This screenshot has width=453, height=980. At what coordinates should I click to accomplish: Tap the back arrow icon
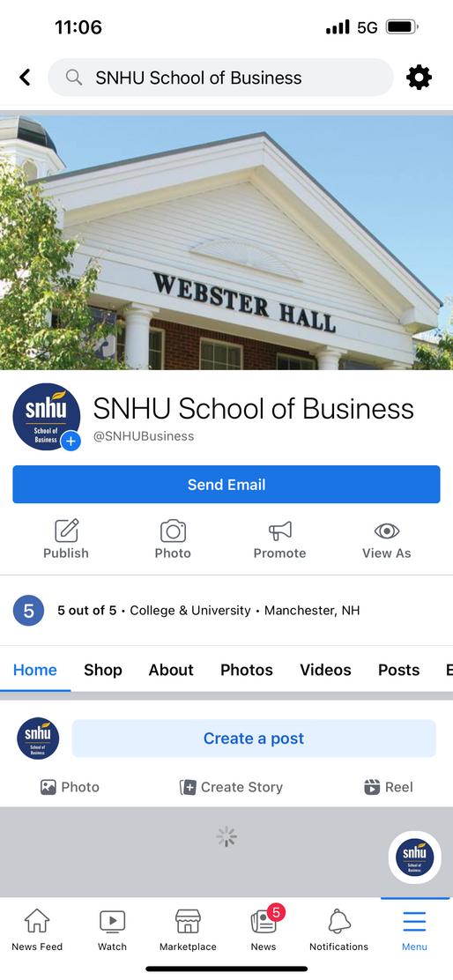point(25,78)
